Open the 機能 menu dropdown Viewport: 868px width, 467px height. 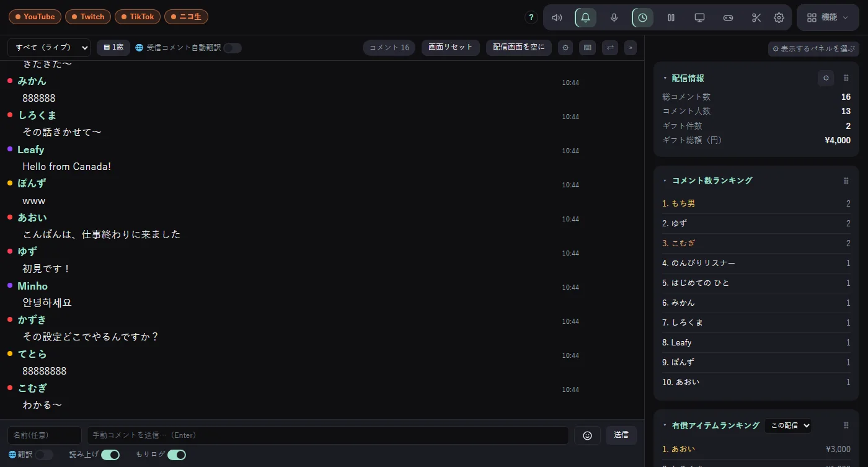828,17
